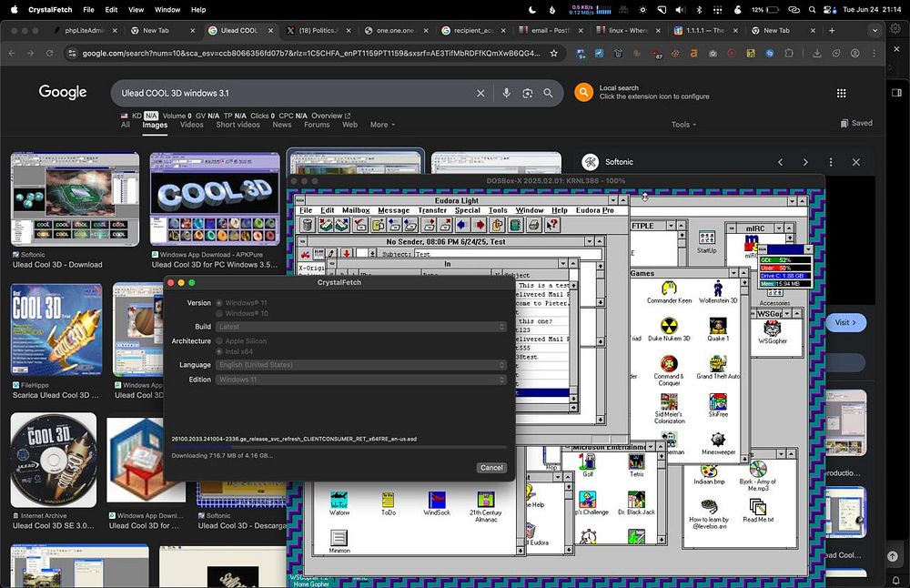Launch Duke Nukem 3D from Games
Image resolution: width=910 pixels, height=588 pixels.
coord(669,327)
